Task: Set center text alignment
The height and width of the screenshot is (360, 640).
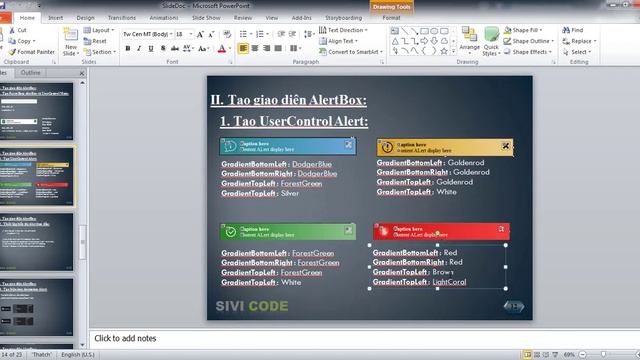Action: tap(255, 49)
